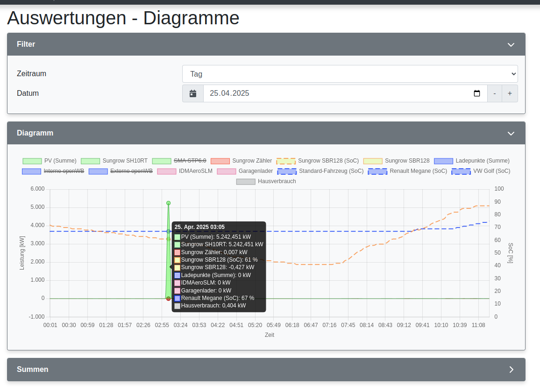Enable the Interne openWB legend entry
Screen dimensions: 540x392
pos(53,171)
